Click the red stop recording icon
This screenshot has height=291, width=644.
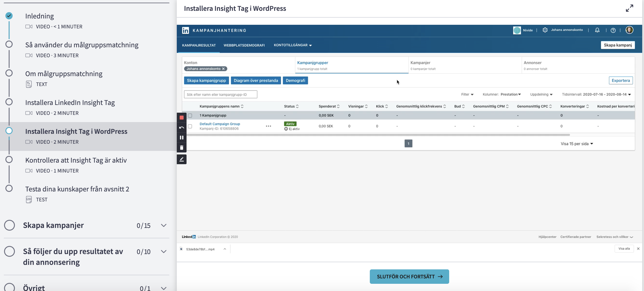[182, 117]
